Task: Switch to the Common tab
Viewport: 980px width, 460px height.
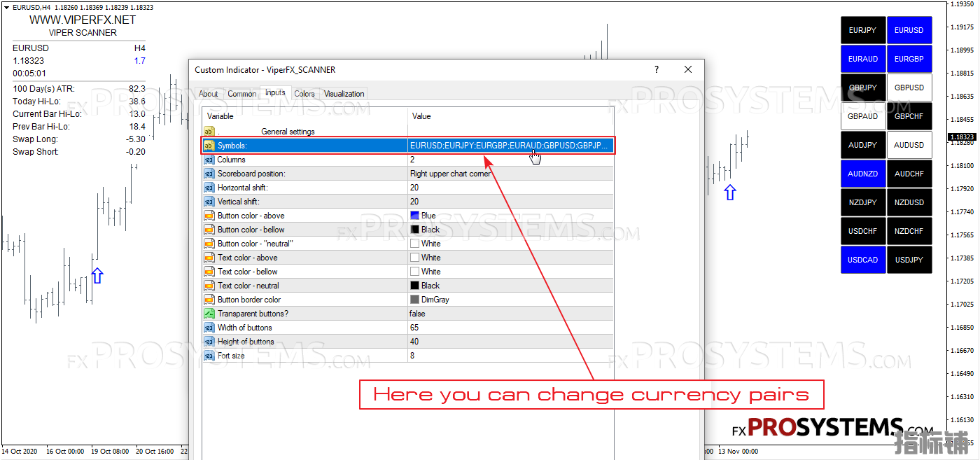Action: (x=241, y=94)
